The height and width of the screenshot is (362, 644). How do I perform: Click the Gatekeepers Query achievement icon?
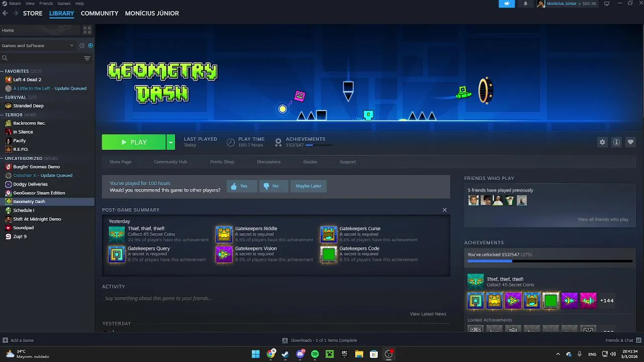pyautogui.click(x=117, y=254)
